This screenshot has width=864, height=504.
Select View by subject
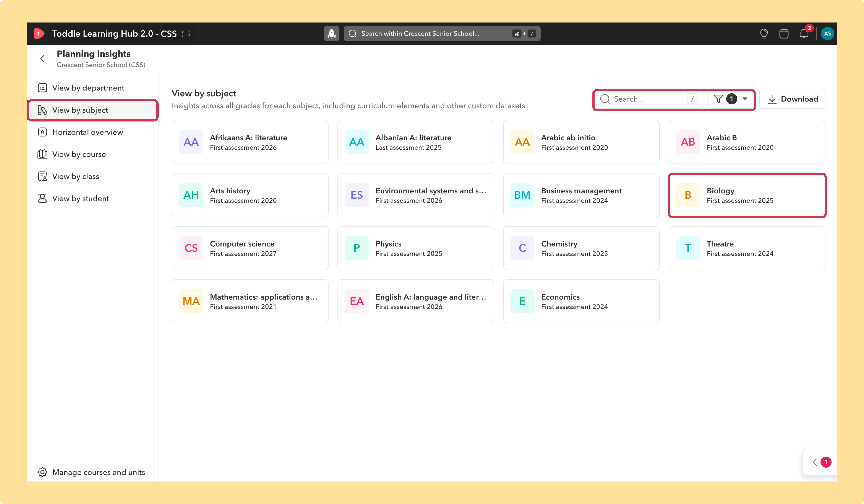93,110
